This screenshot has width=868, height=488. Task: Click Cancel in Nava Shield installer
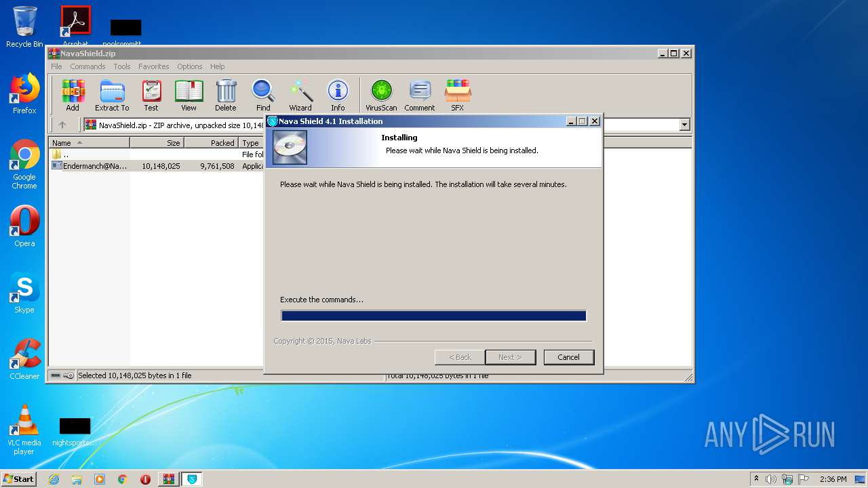(568, 357)
